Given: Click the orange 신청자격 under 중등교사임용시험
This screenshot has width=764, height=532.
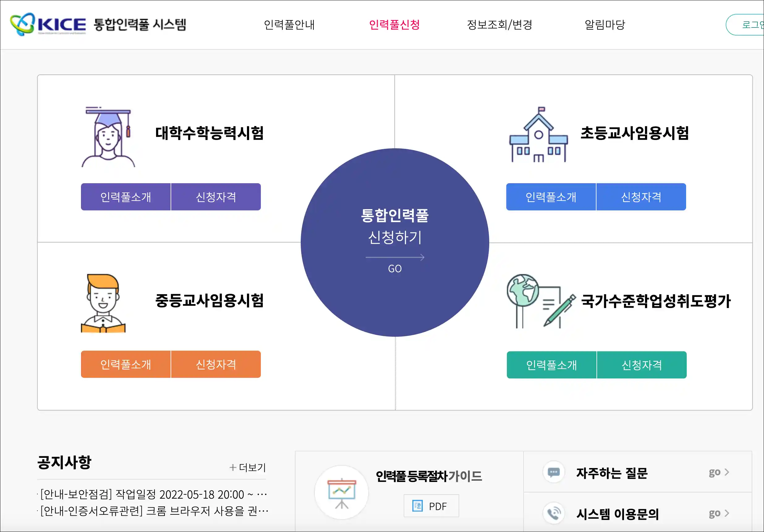Looking at the screenshot, I should point(216,364).
